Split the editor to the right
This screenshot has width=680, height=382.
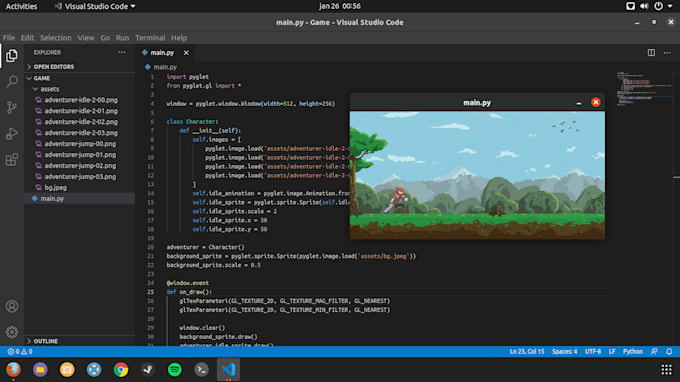point(651,52)
